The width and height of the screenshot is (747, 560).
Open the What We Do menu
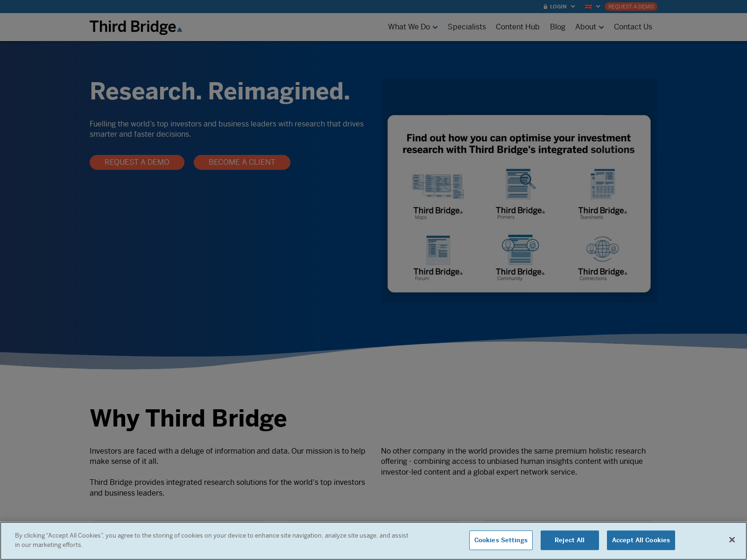click(409, 27)
